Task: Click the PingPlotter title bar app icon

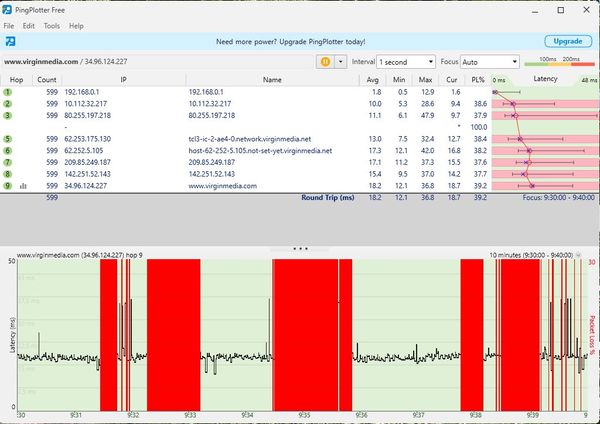Action: [x=7, y=10]
